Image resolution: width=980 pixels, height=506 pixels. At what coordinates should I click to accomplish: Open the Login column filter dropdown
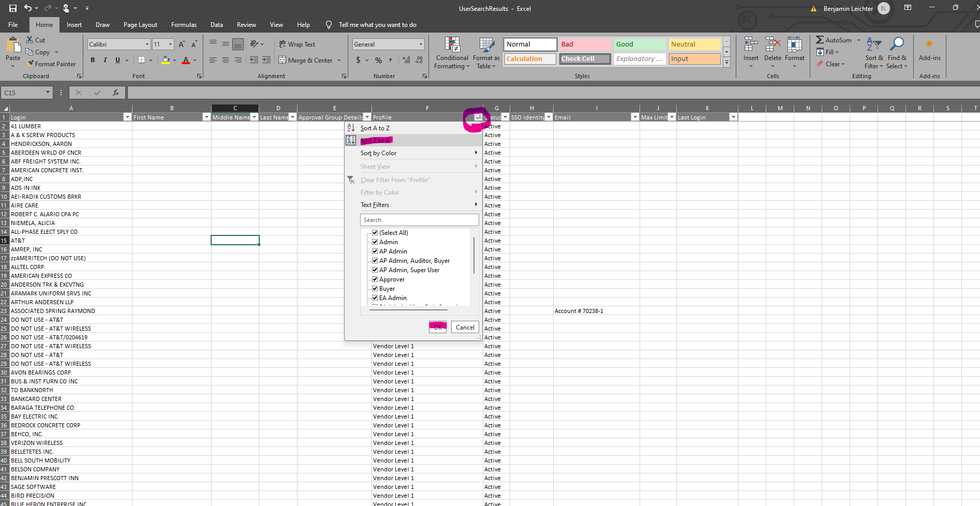pos(127,117)
